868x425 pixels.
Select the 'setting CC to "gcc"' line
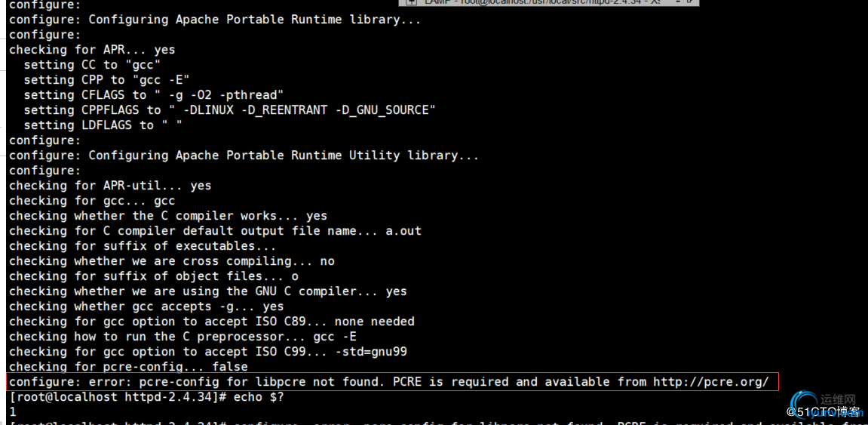tap(93, 65)
